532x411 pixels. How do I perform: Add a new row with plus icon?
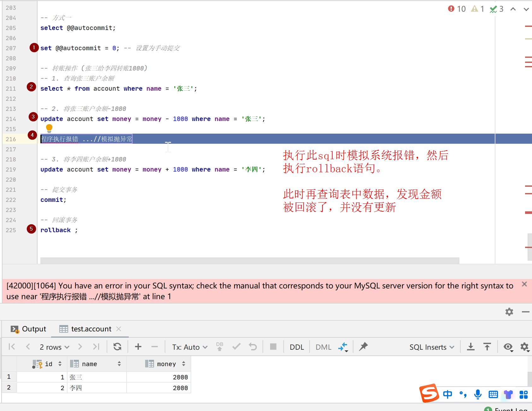[138, 347]
